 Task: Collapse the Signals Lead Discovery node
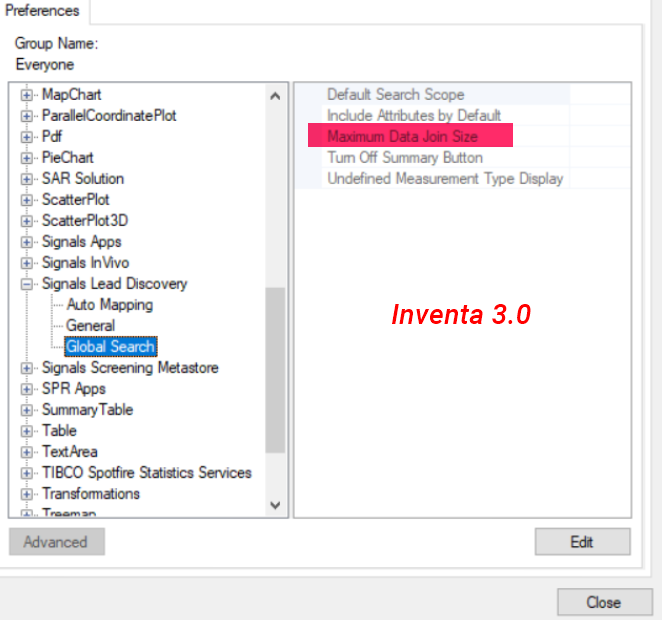pos(26,284)
